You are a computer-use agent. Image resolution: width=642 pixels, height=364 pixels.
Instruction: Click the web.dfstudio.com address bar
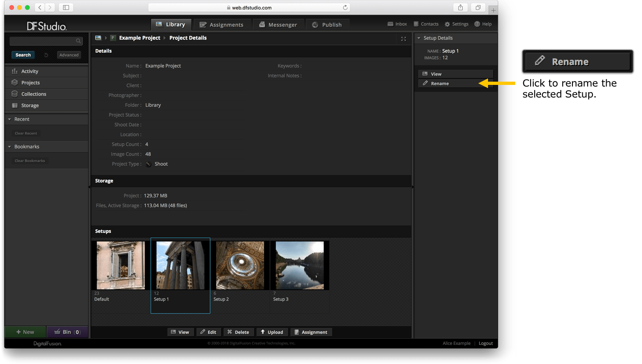coord(249,7)
